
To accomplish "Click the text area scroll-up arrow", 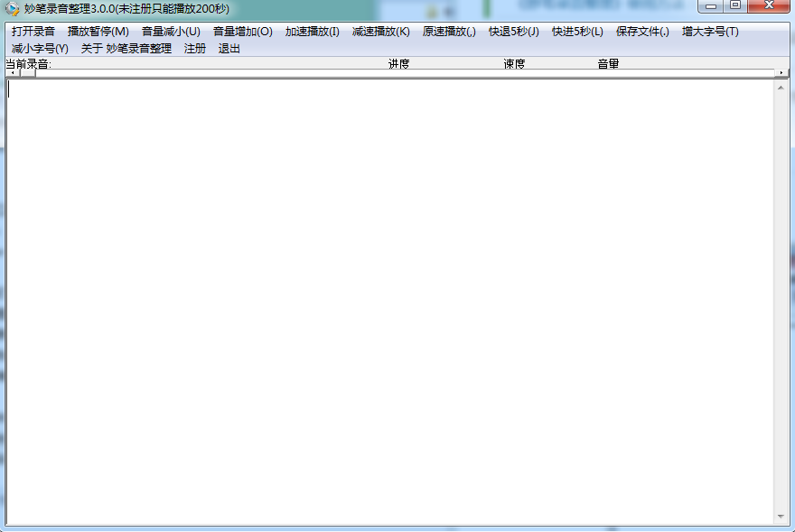I will (781, 88).
